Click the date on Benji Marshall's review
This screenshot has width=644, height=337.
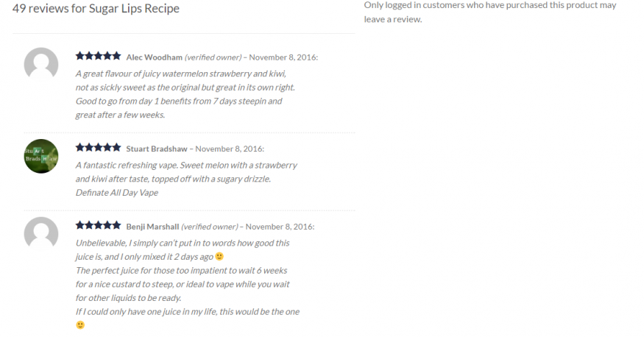281,227
